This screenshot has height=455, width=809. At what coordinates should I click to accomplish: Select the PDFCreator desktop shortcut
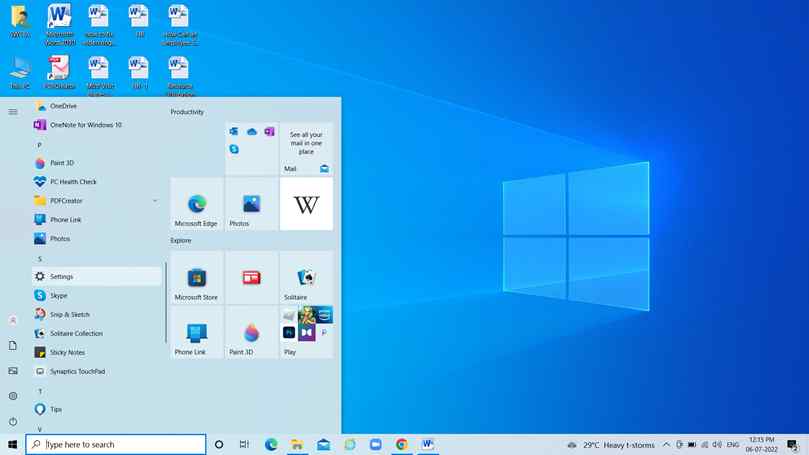pyautogui.click(x=59, y=73)
